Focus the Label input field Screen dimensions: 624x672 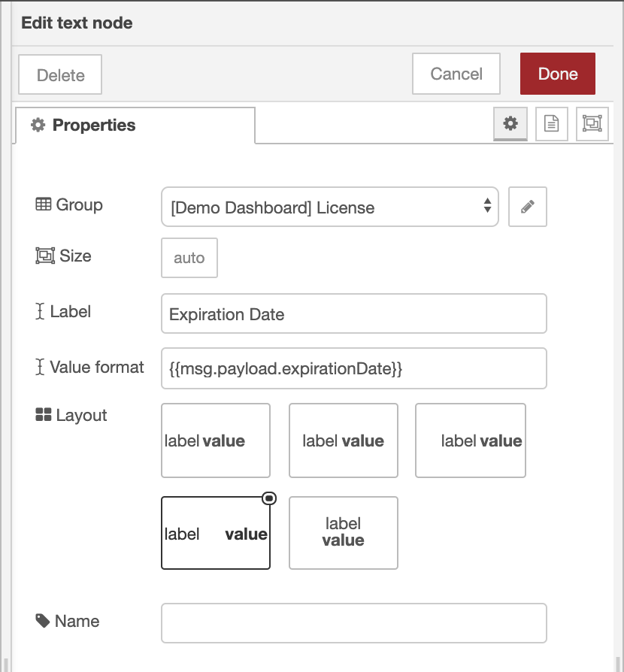[x=354, y=313]
